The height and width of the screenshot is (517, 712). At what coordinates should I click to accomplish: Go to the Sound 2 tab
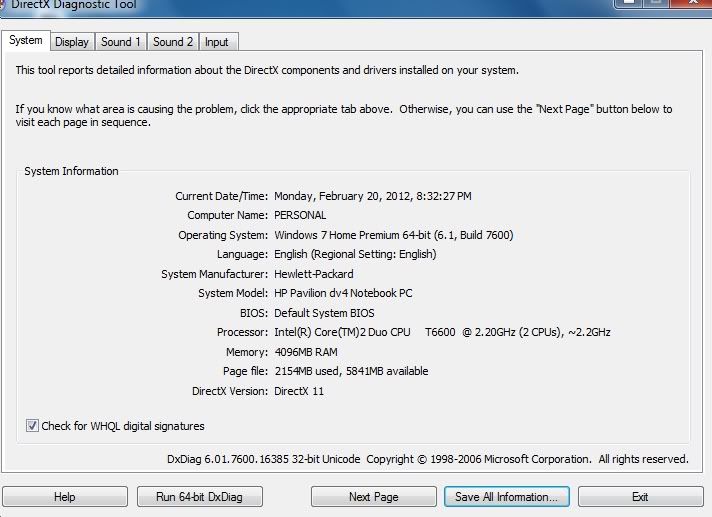tap(173, 42)
